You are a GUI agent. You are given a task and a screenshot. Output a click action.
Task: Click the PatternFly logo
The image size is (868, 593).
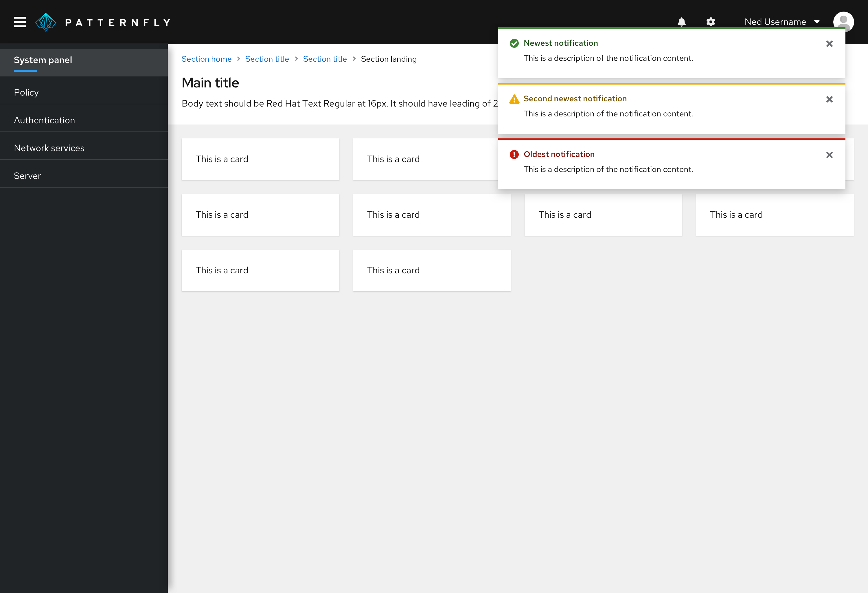pos(103,22)
